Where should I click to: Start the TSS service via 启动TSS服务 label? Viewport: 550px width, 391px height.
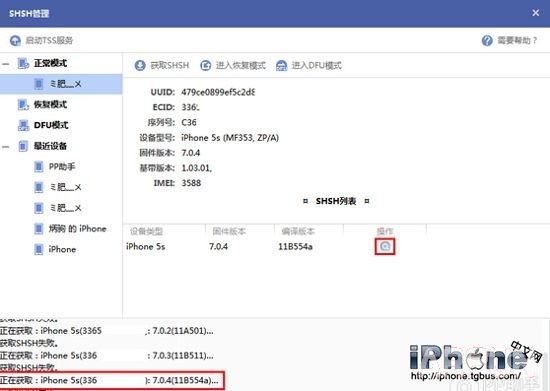coord(49,40)
